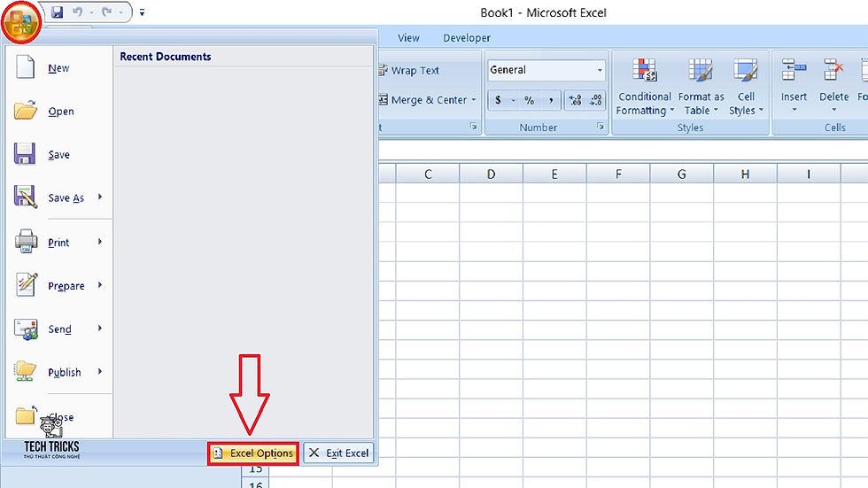Image resolution: width=868 pixels, height=488 pixels.
Task: Switch to the Developer ribbon tab
Action: (x=467, y=37)
